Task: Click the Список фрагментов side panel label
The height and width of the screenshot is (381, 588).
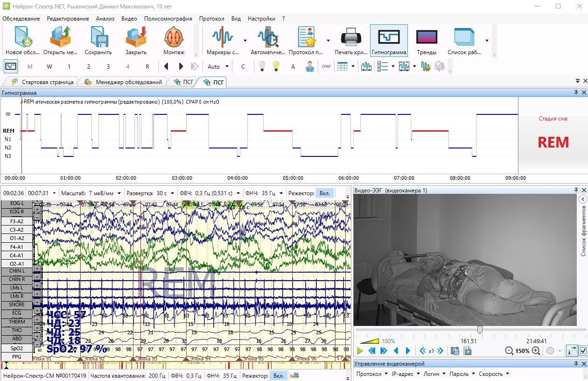Action: (583, 230)
